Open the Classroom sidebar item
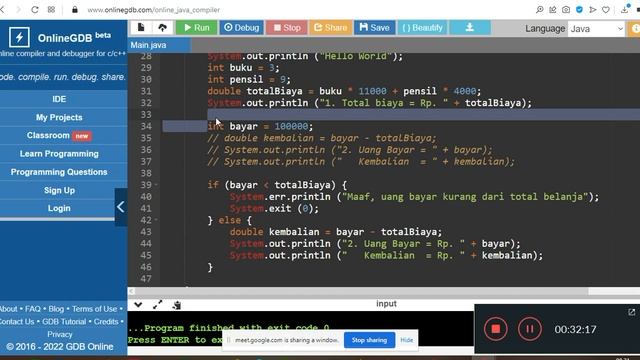The height and width of the screenshot is (360, 640). point(59,136)
